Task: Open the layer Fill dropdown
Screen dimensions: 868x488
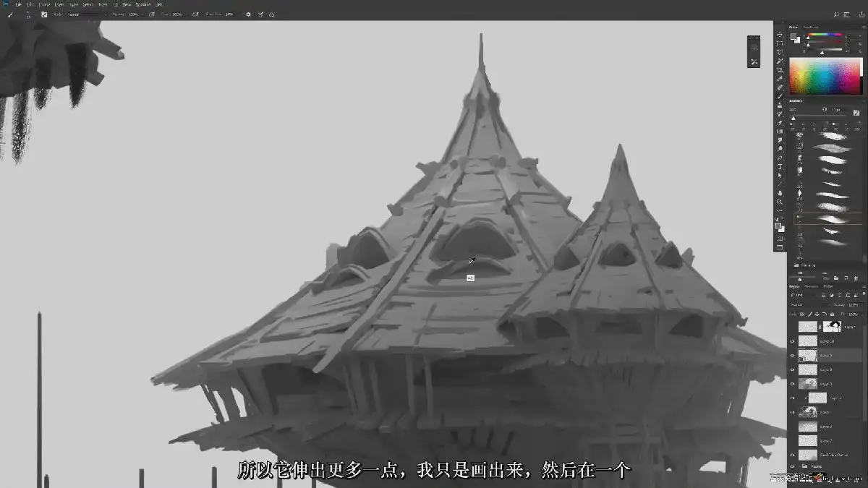Action: click(854, 314)
